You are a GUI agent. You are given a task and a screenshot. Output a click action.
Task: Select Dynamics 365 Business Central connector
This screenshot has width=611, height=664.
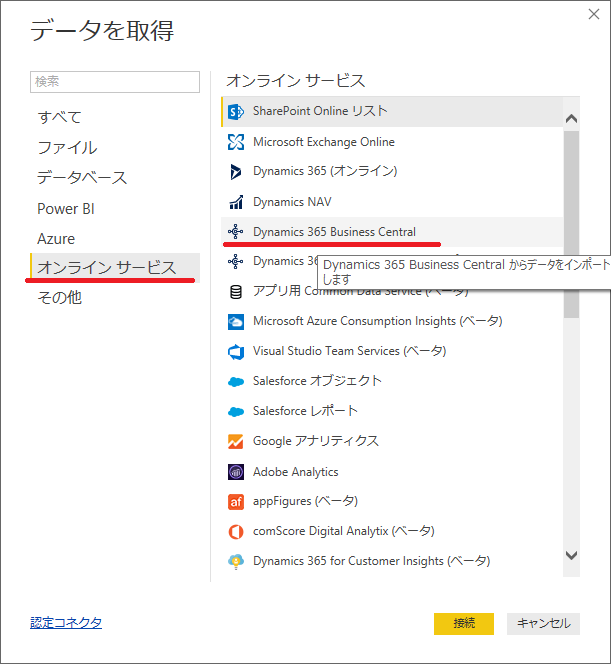(392, 232)
